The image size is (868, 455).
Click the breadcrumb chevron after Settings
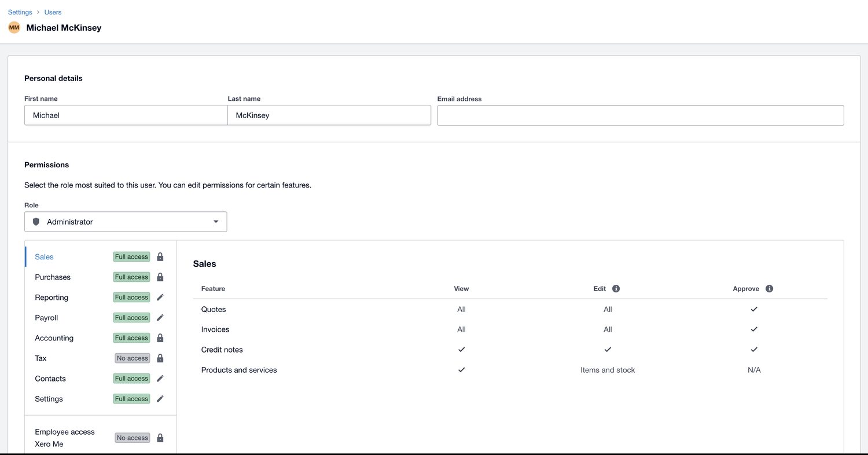tap(38, 12)
